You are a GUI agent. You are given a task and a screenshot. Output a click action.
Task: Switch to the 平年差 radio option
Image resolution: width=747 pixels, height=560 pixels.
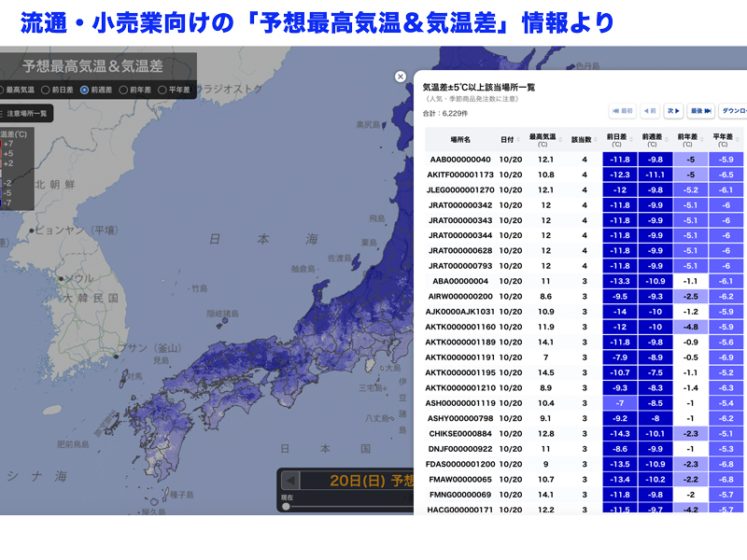tap(162, 90)
